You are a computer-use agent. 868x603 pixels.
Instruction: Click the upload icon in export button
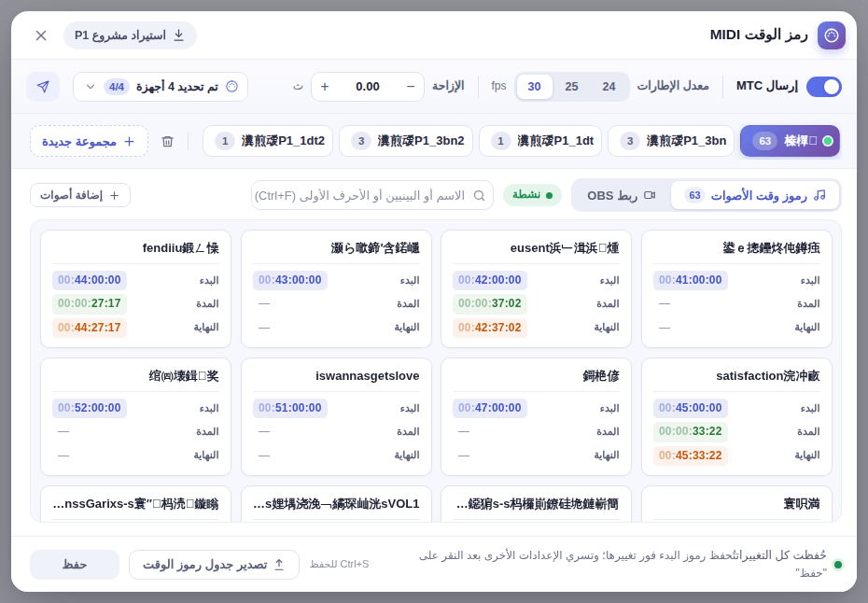(x=280, y=565)
